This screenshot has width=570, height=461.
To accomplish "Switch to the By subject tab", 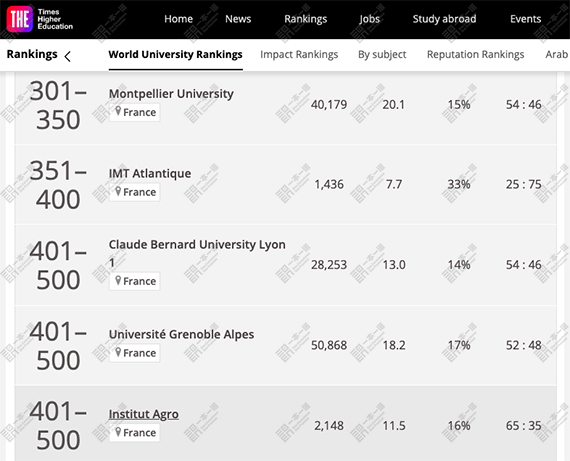I will 382,55.
